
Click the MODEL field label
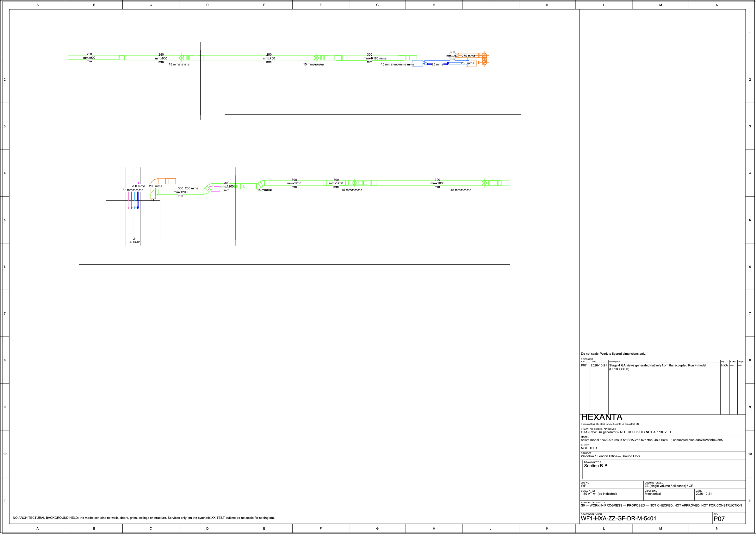585,437
